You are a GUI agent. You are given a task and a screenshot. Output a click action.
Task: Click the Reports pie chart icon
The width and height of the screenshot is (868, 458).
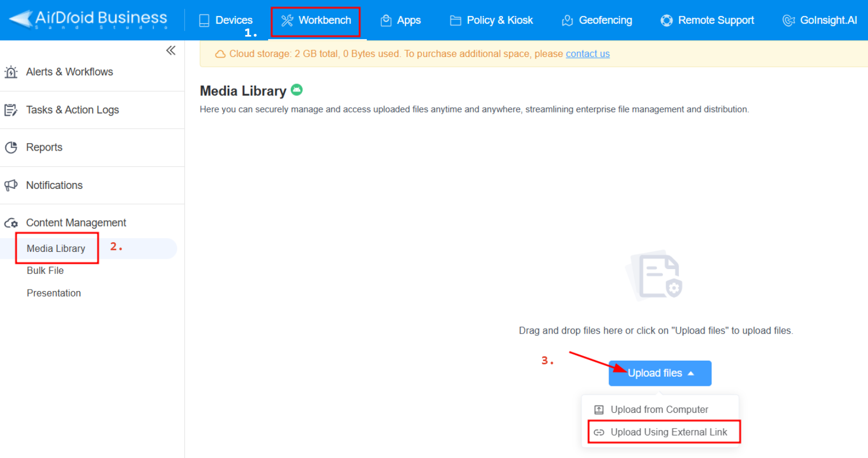pyautogui.click(x=11, y=147)
